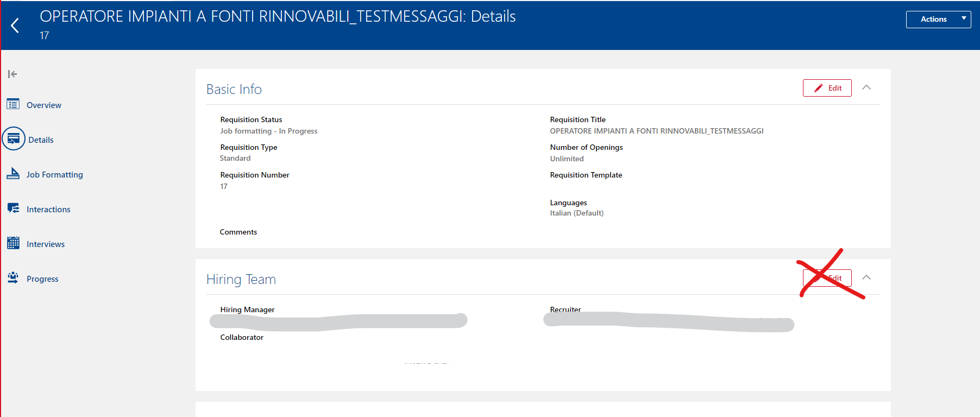Click the requisition title value text
Image resolution: width=980 pixels, height=417 pixels.
point(657,131)
